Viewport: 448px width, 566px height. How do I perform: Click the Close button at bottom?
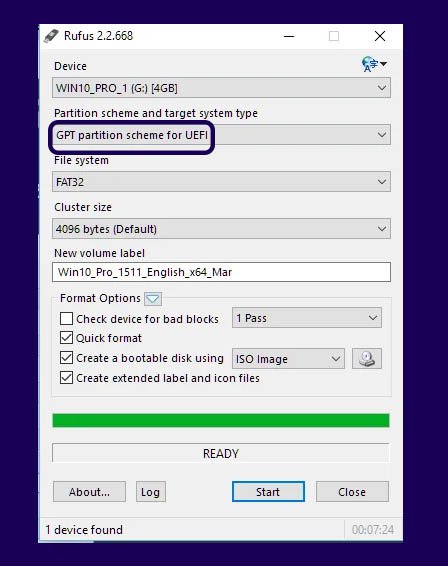(x=352, y=492)
